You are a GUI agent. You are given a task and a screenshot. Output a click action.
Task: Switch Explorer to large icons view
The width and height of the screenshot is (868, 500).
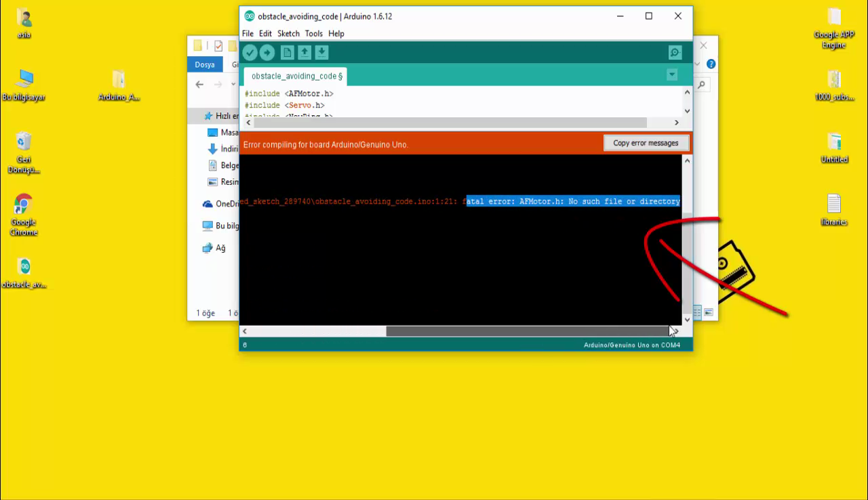coord(709,312)
